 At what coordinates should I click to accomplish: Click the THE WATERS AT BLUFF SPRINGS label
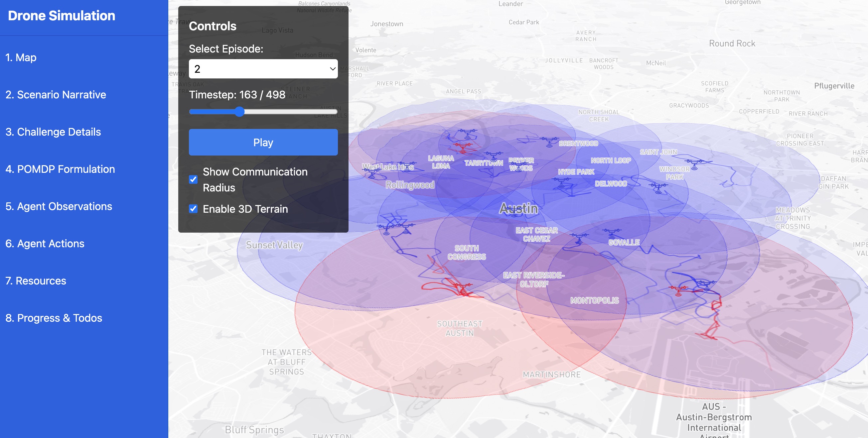[286, 362]
